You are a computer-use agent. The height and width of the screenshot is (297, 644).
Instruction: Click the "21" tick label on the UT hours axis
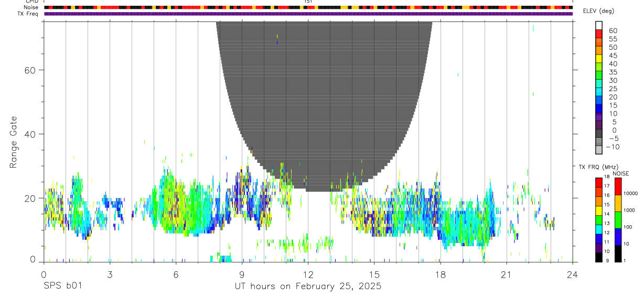pos(506,274)
